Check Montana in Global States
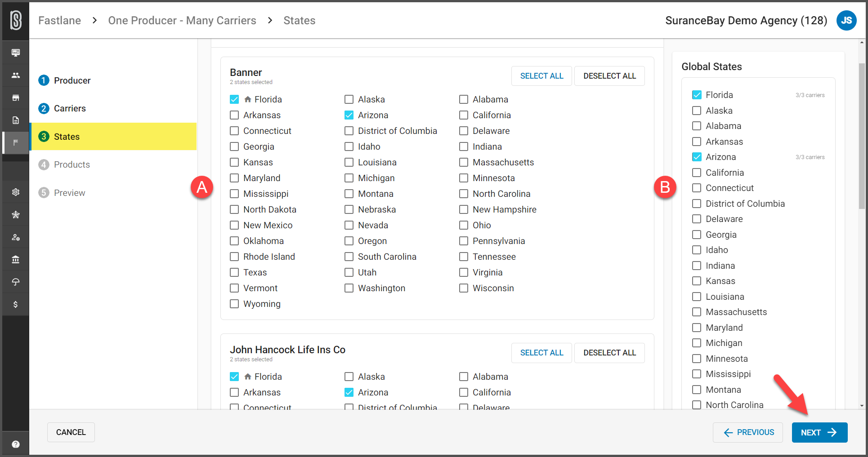868x457 pixels. pyautogui.click(x=697, y=390)
